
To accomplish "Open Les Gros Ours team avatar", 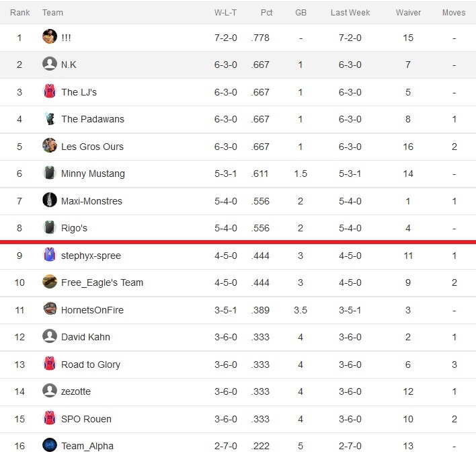I will click(50, 145).
